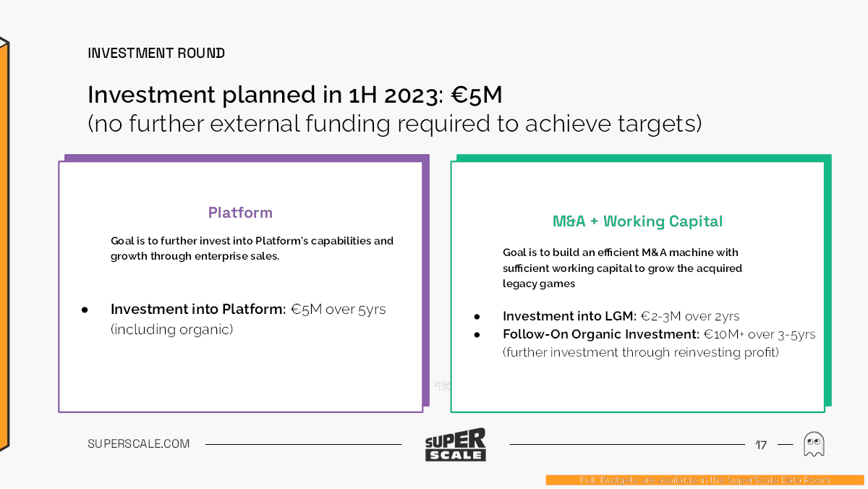Select the INVESTMENT ROUND section label
Image resolution: width=868 pixels, height=489 pixels.
(156, 54)
